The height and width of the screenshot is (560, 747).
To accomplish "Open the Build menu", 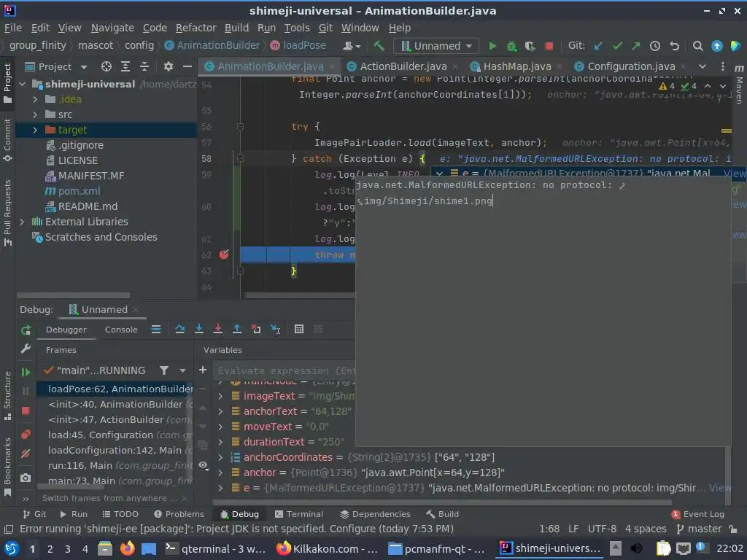I will coord(237,28).
